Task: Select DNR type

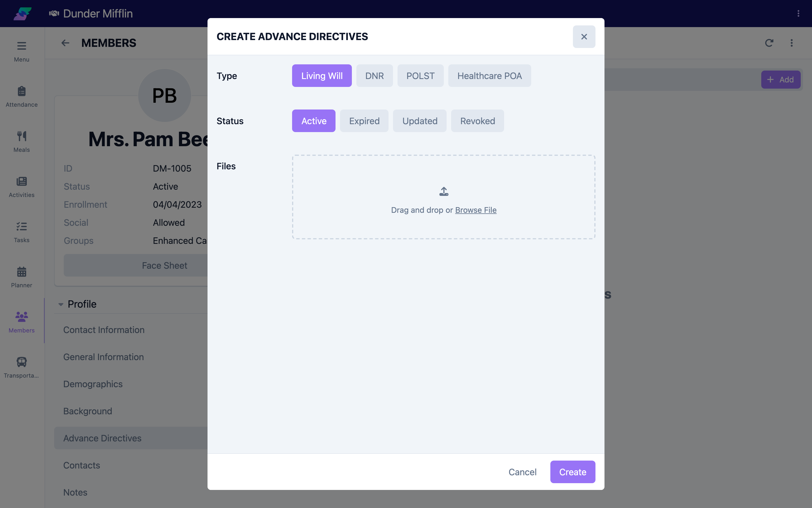Action: click(374, 76)
